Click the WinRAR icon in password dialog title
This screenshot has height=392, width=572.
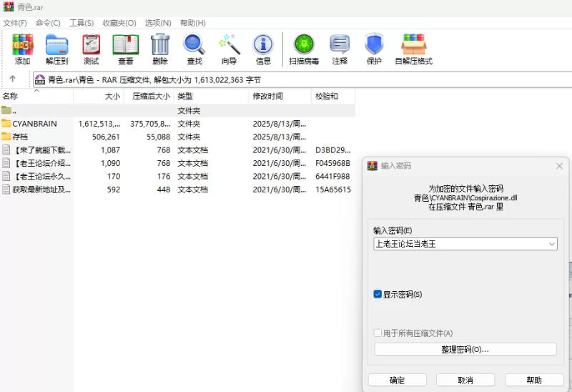pos(372,166)
